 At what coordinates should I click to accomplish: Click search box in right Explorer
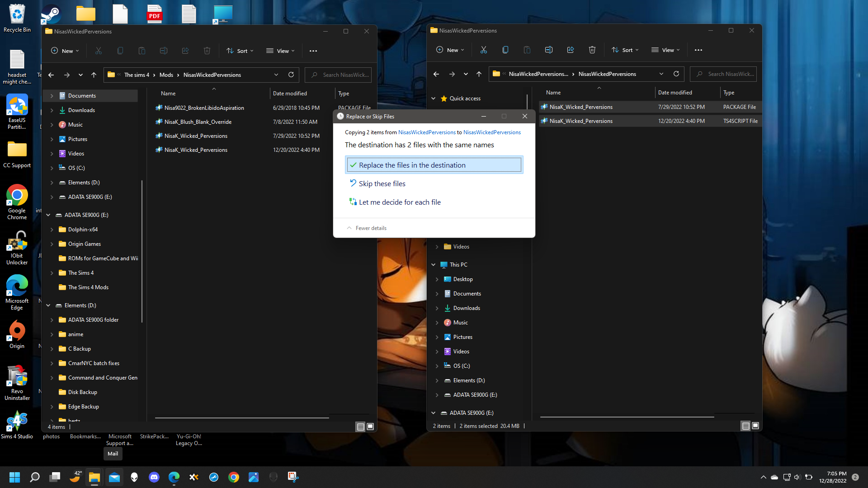723,74
